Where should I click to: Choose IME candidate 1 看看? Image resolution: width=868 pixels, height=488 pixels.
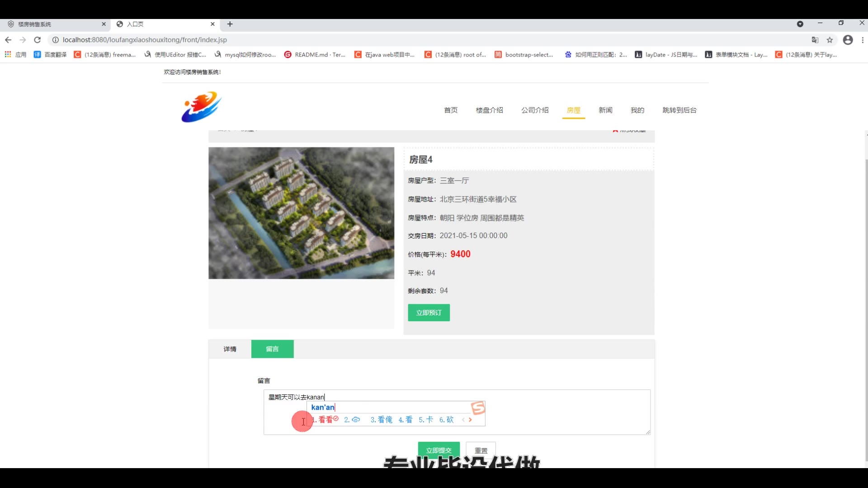tap(325, 420)
